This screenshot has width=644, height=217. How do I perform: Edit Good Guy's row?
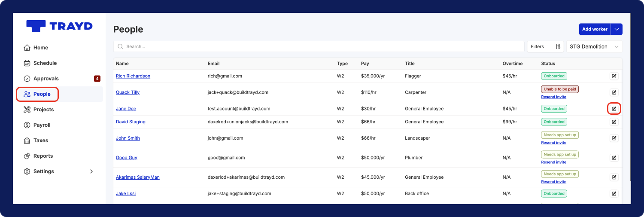(x=614, y=158)
